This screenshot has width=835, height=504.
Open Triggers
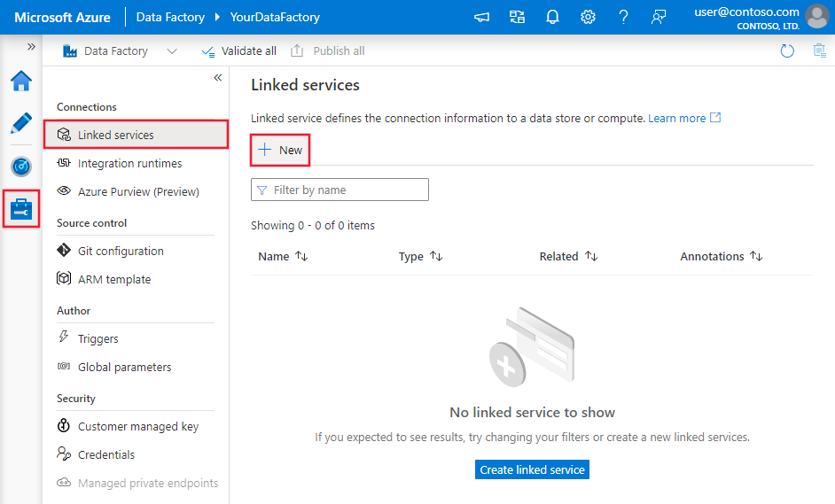(98, 339)
